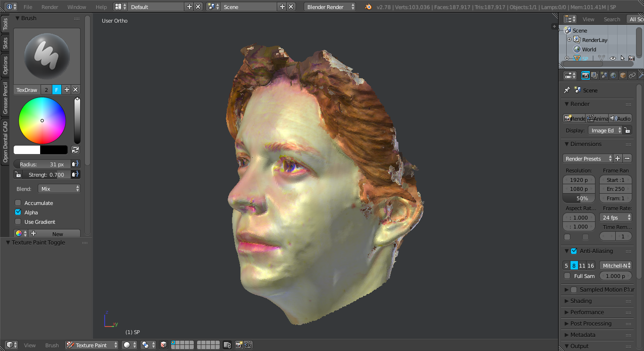Expand the RenderLayers tree item
644x351 pixels.
pyautogui.click(x=569, y=40)
